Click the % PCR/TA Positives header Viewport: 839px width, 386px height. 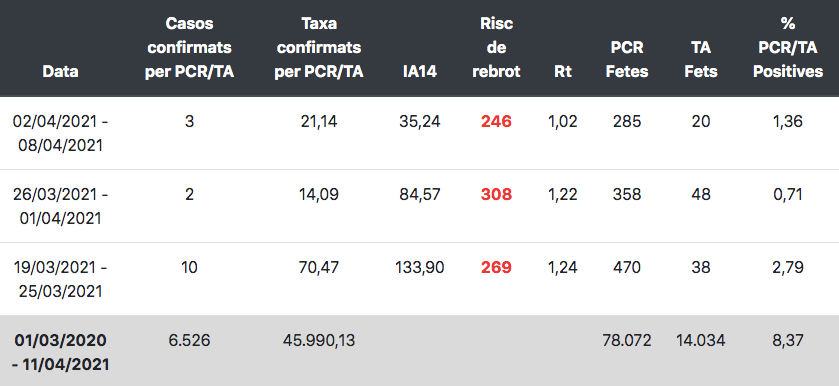(788, 48)
